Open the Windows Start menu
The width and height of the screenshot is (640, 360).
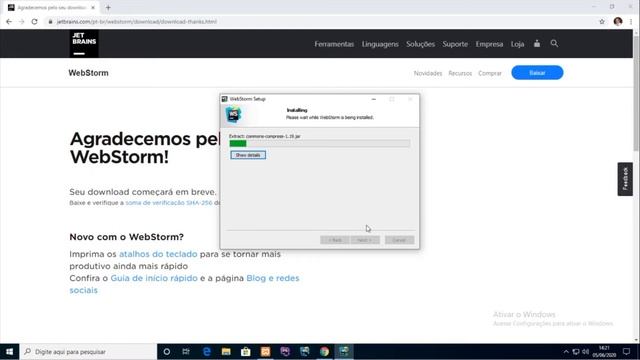point(9,351)
